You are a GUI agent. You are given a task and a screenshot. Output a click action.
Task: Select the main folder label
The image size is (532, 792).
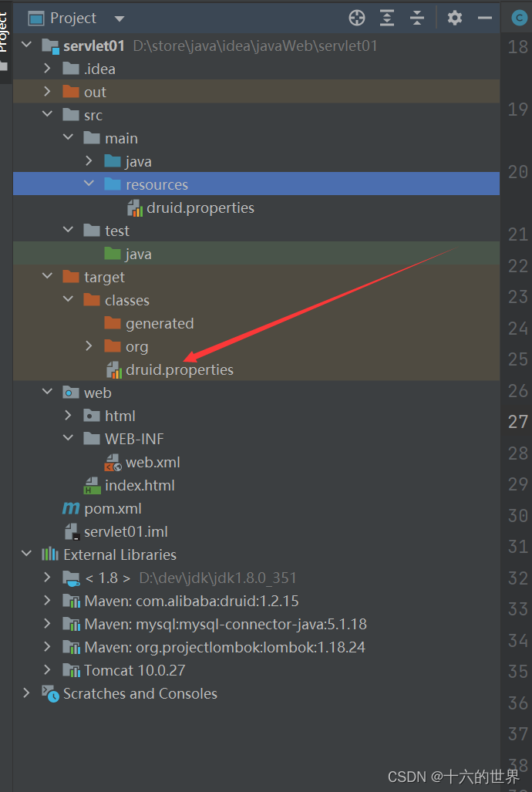tap(121, 138)
